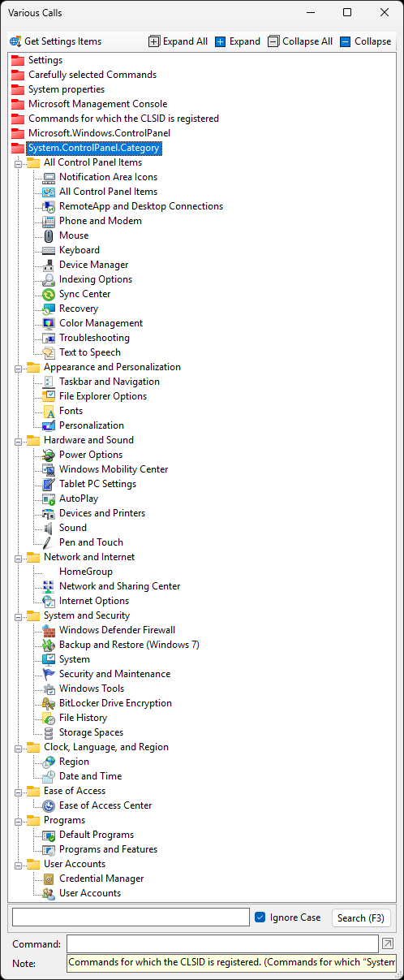
Task: Click the RemoteApp and Desktop Connections icon
Action: click(49, 206)
